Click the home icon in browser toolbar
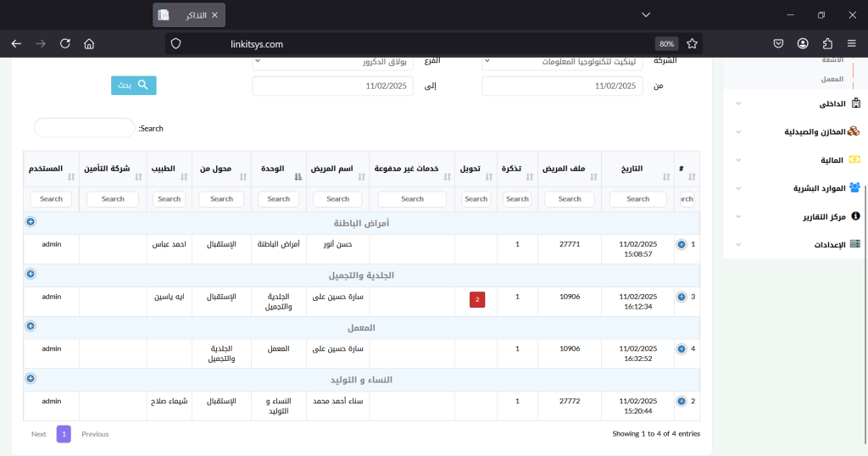Image resolution: width=868 pixels, height=456 pixels. click(x=89, y=43)
